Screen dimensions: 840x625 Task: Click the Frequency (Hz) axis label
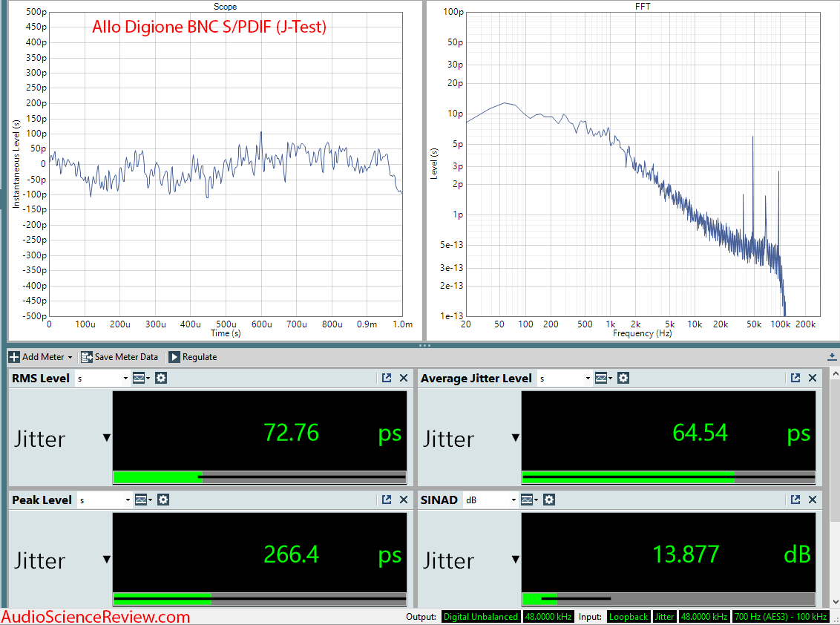pos(643,333)
